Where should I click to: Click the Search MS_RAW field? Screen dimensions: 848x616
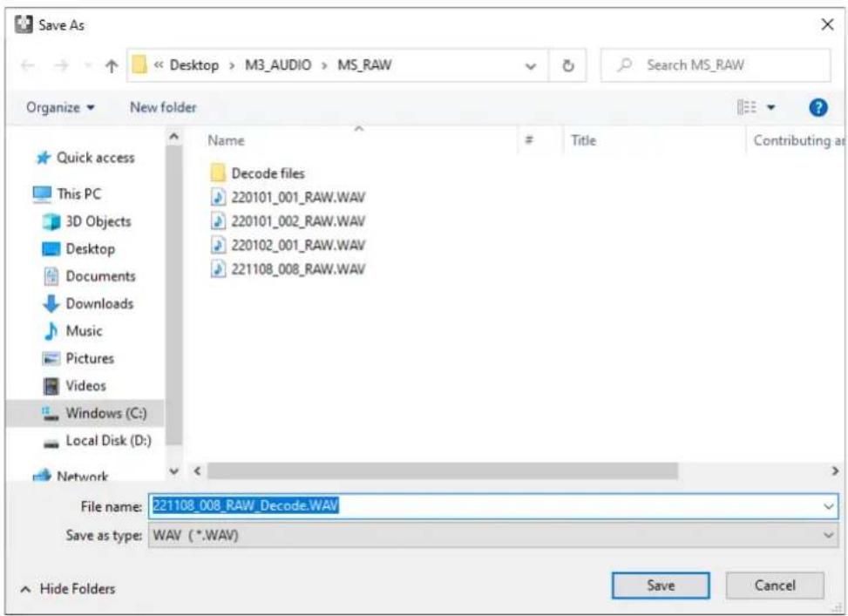716,65
